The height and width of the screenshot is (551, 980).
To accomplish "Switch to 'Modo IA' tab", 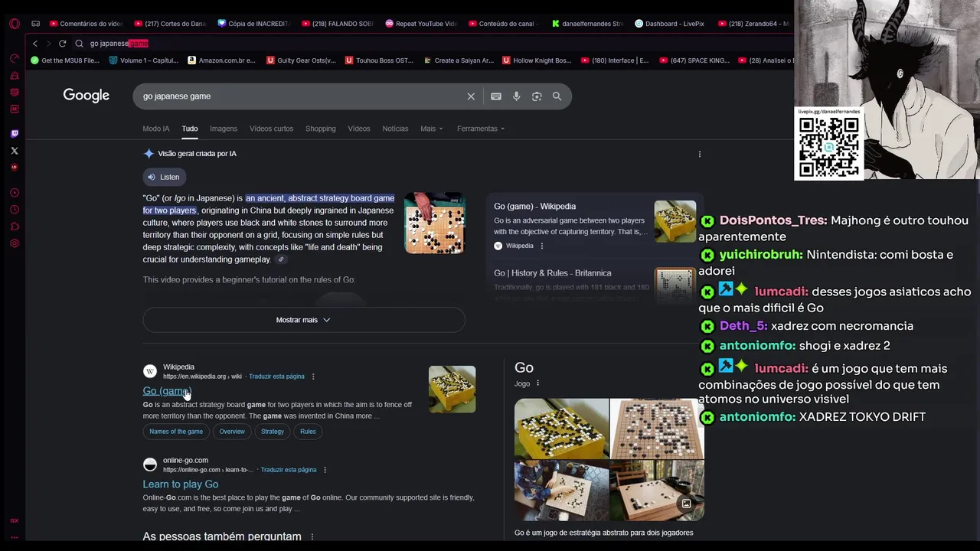I will click(x=155, y=129).
